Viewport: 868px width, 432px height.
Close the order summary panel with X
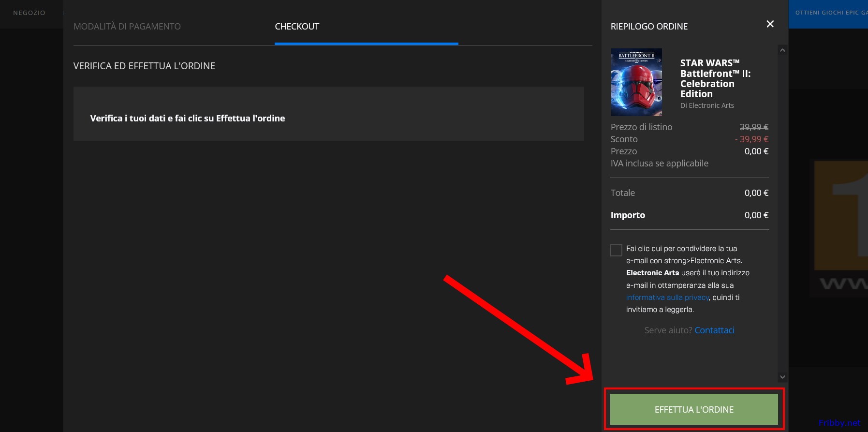tap(770, 24)
